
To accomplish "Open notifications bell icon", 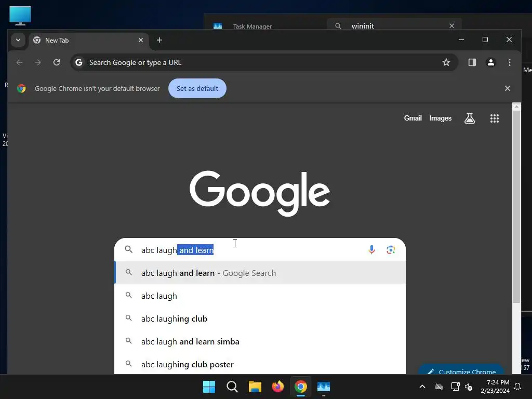I will pyautogui.click(x=518, y=387).
